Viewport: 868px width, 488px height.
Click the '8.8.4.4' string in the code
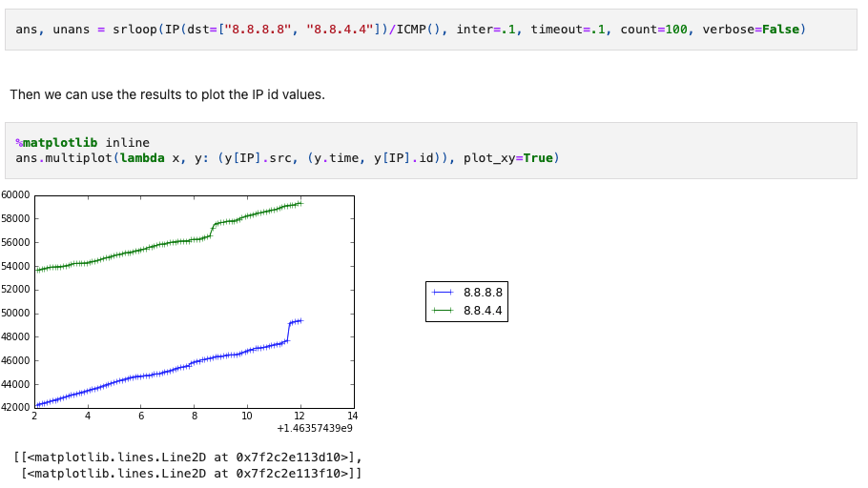340,30
